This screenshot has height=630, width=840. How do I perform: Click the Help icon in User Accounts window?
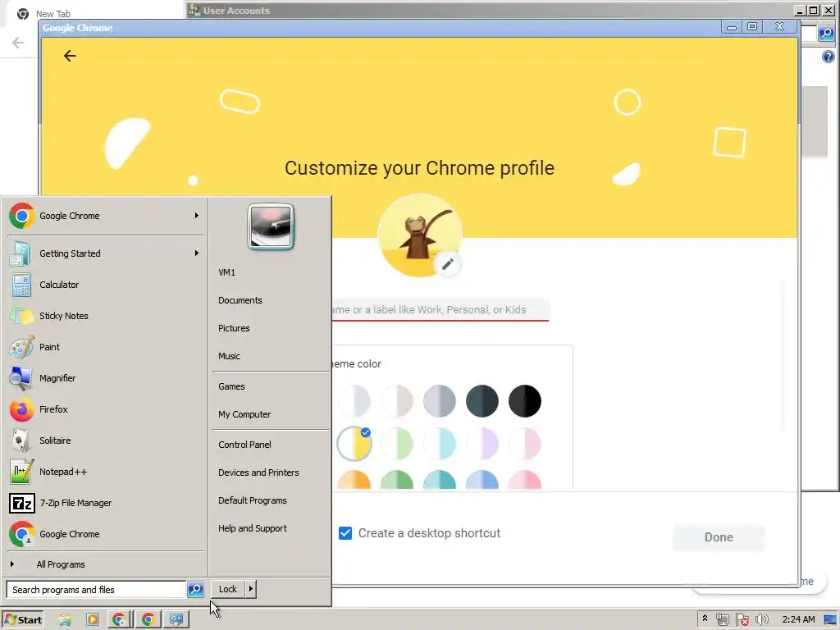(x=829, y=57)
